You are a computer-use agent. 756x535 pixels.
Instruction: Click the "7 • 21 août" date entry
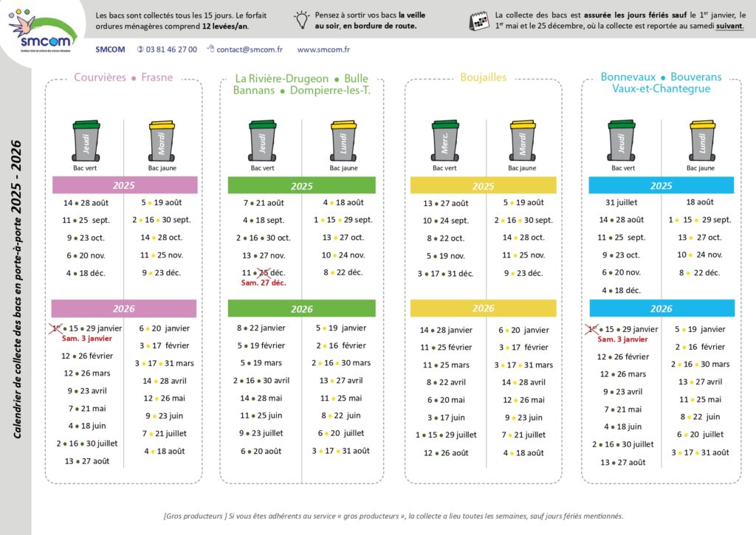point(264,203)
